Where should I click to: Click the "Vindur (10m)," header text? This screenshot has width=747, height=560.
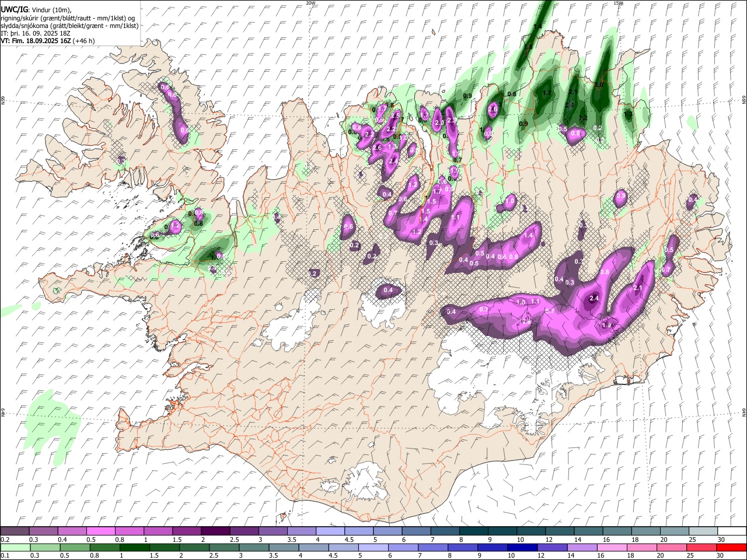coord(51,10)
